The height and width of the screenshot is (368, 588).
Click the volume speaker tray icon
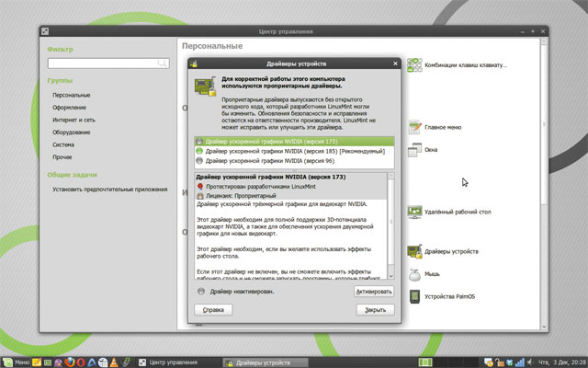530,362
